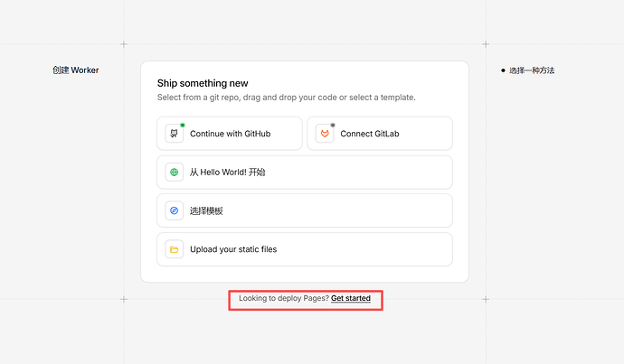
Task: Click the Looking to deploy Pages? text
Action: pyautogui.click(x=284, y=298)
